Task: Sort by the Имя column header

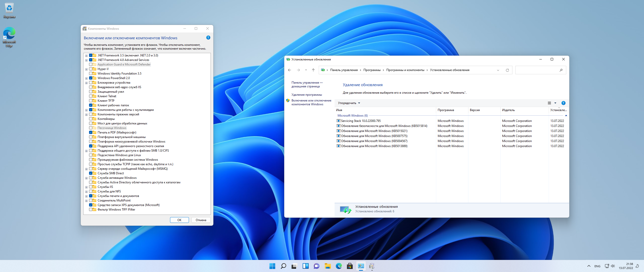Action: pyautogui.click(x=385, y=110)
